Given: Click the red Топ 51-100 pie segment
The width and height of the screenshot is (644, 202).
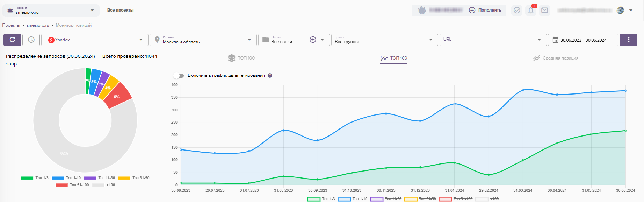Looking at the screenshot, I should (x=118, y=95).
